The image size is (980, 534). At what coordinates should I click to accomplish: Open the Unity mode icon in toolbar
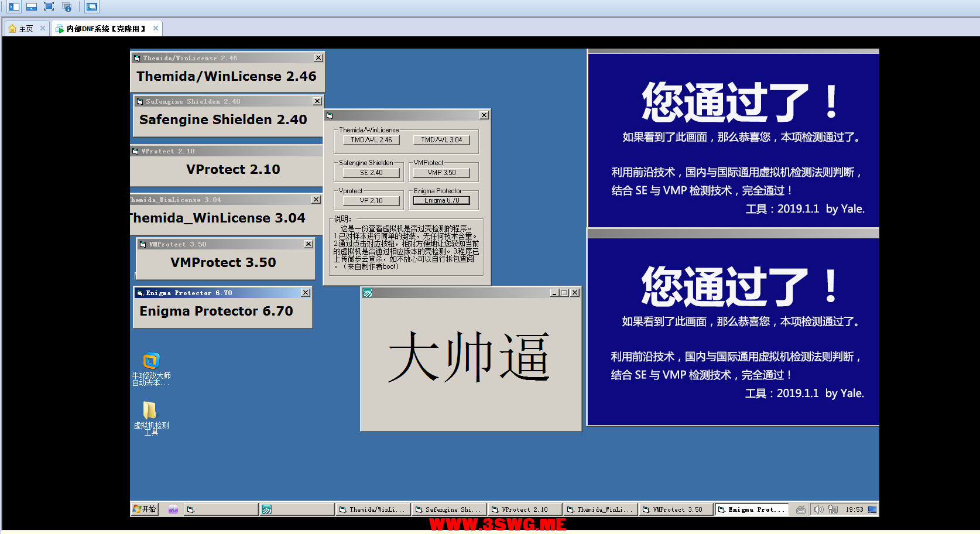click(67, 7)
